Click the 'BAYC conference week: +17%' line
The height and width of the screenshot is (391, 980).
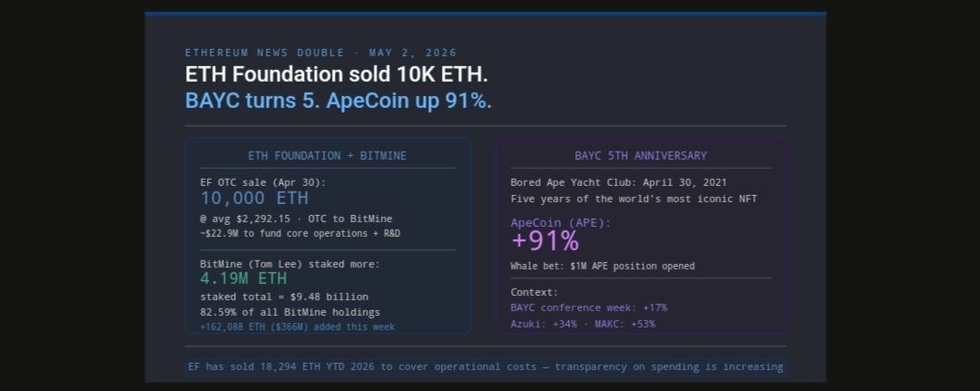tap(589, 308)
